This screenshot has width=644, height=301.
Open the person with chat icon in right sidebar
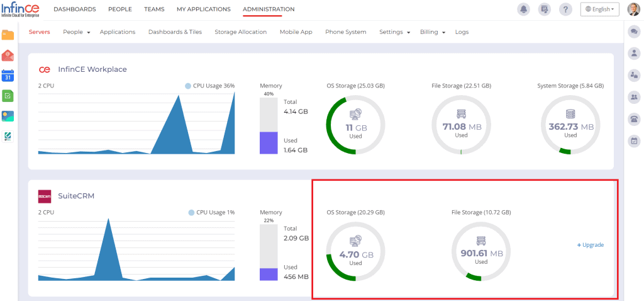tap(634, 76)
